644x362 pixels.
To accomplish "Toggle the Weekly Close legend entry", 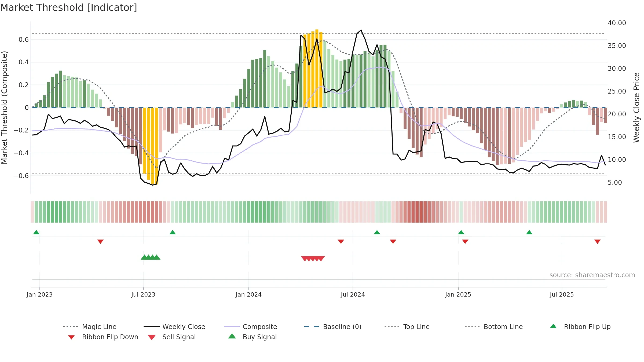I will coord(174,327).
